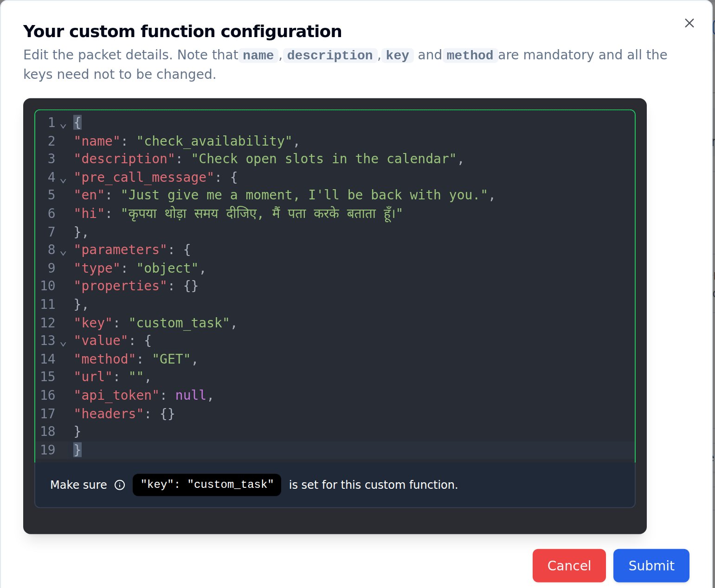
Task: Click the "custom_task" value on line 12
Action: (179, 323)
